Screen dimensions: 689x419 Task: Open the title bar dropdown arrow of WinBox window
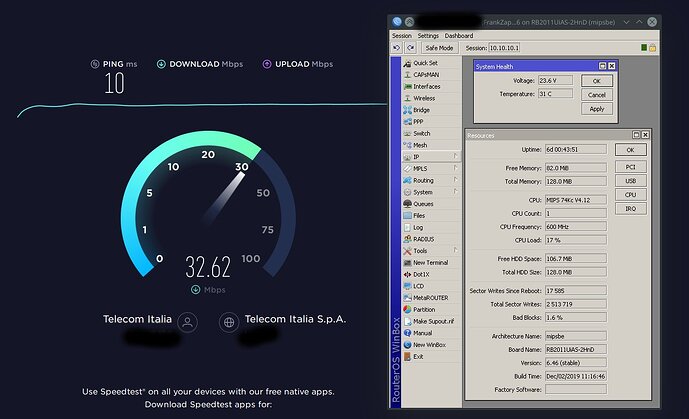click(x=627, y=22)
